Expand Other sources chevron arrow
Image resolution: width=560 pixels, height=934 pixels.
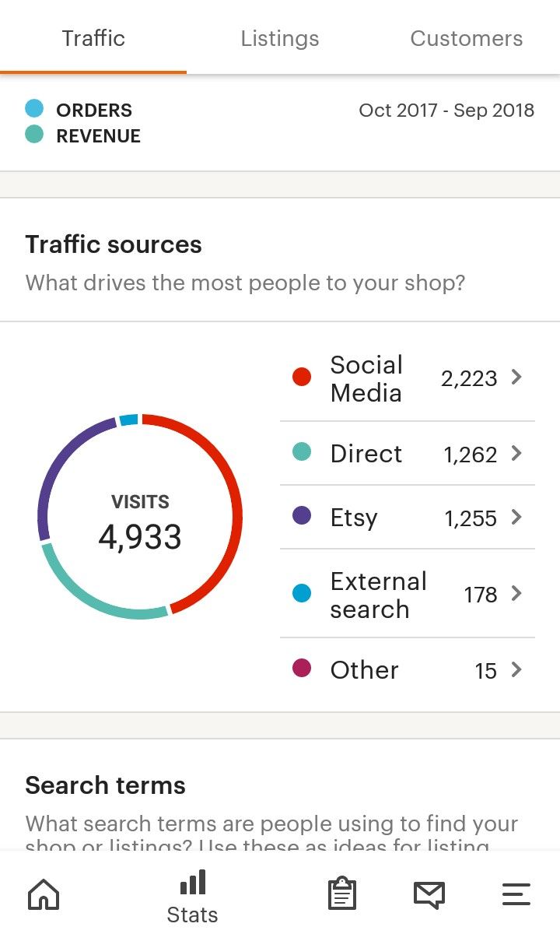(x=516, y=669)
